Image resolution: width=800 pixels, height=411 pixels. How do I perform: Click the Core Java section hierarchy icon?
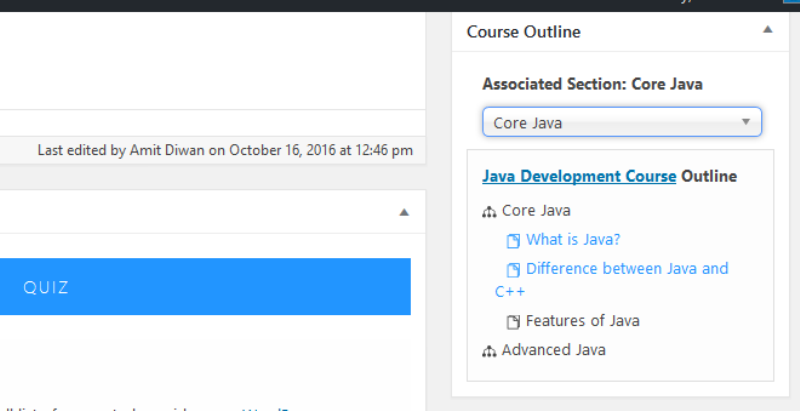489,212
